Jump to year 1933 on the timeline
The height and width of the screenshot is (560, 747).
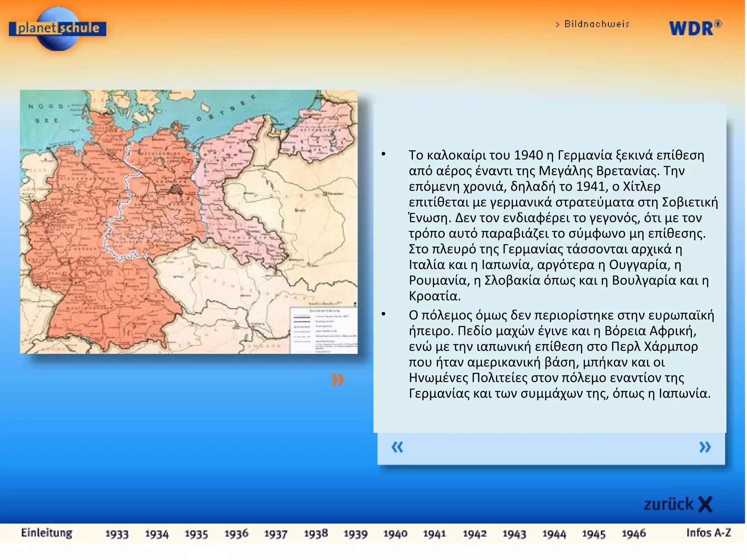point(117,534)
